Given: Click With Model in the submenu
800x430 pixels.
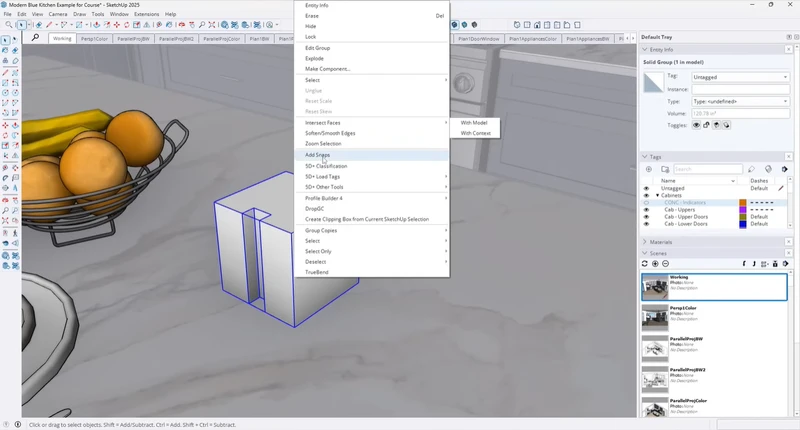Looking at the screenshot, I should tap(474, 122).
